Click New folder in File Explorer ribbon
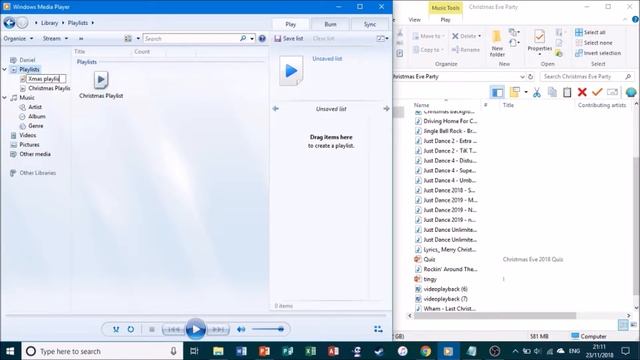The image size is (640, 360). coord(497,43)
